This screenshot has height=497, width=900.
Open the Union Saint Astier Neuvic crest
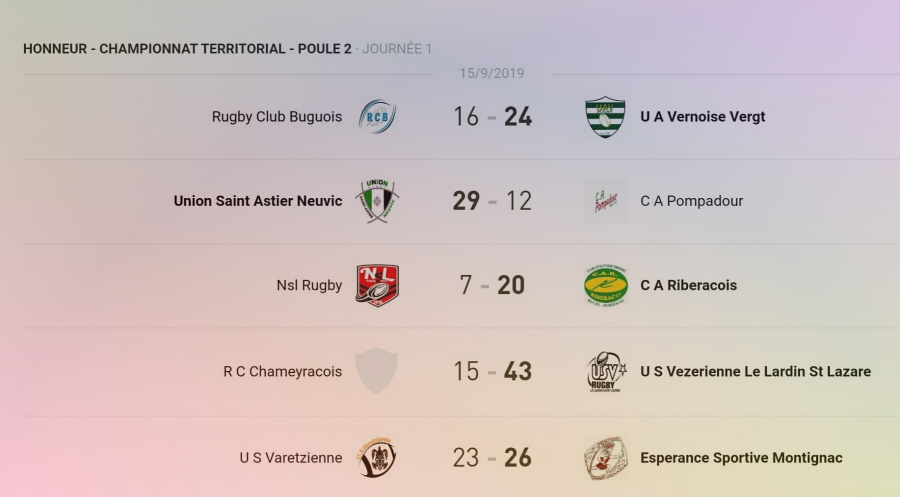coord(377,201)
